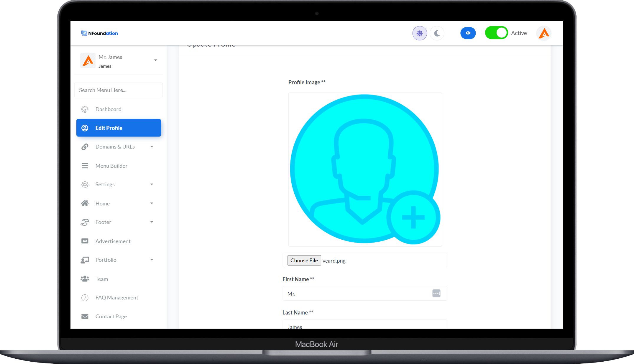Expand the Home submenu arrow
This screenshot has width=634, height=364.
(x=152, y=203)
